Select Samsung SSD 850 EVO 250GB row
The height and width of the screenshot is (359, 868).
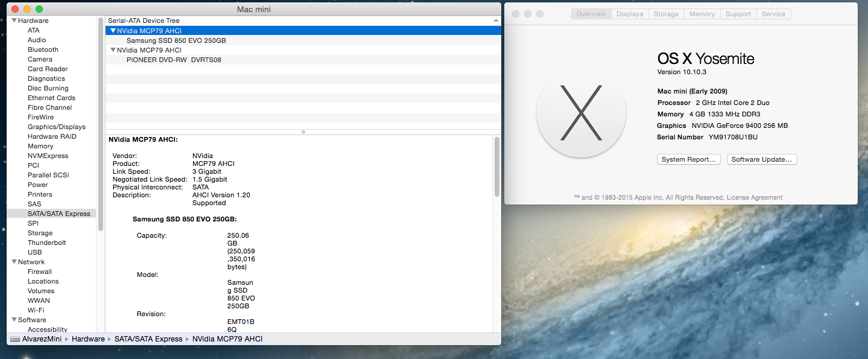click(x=303, y=40)
